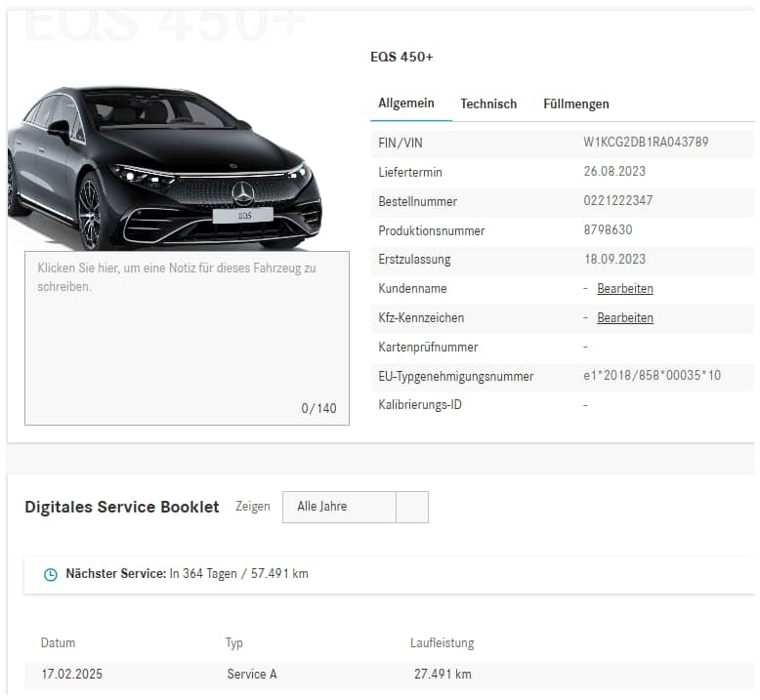Click the EQS vehicle image
This screenshot has width=760, height=700.
164,168
